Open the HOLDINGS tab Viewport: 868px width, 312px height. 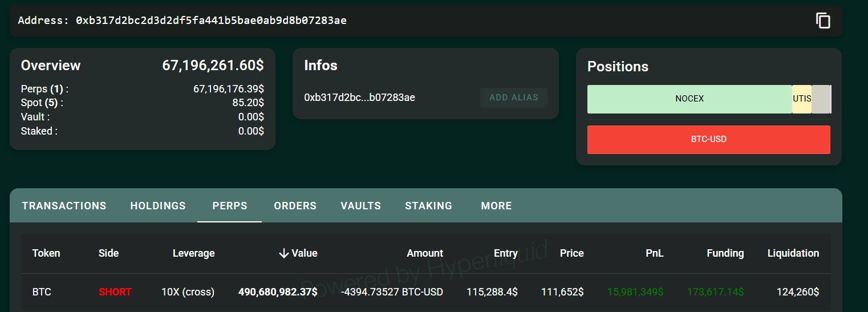pyautogui.click(x=158, y=206)
